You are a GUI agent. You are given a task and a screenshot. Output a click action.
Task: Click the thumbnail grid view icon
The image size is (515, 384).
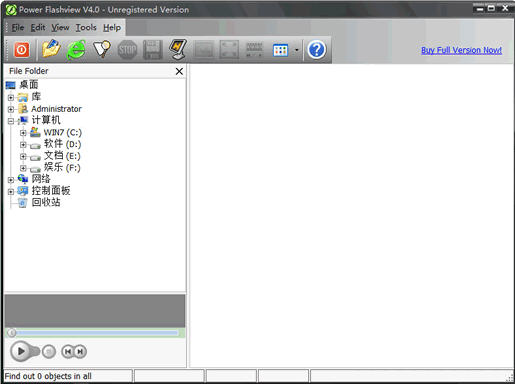coord(280,50)
